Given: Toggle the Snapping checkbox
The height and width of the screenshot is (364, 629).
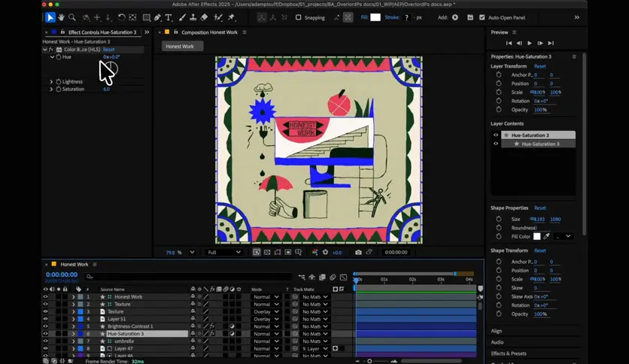Looking at the screenshot, I should (x=299, y=17).
